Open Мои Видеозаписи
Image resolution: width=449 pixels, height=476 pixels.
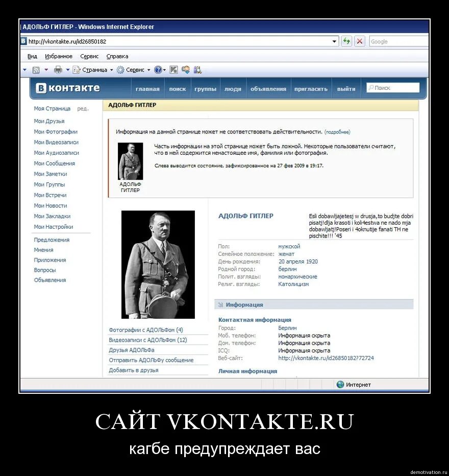[56, 142]
